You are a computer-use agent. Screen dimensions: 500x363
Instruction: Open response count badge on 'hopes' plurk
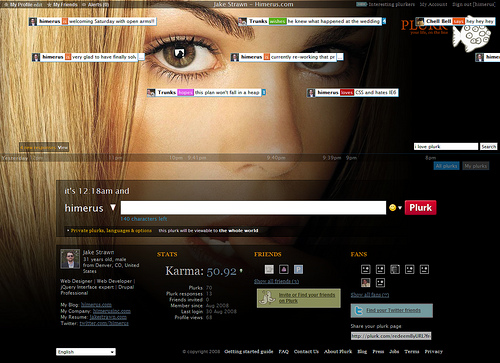(x=264, y=92)
